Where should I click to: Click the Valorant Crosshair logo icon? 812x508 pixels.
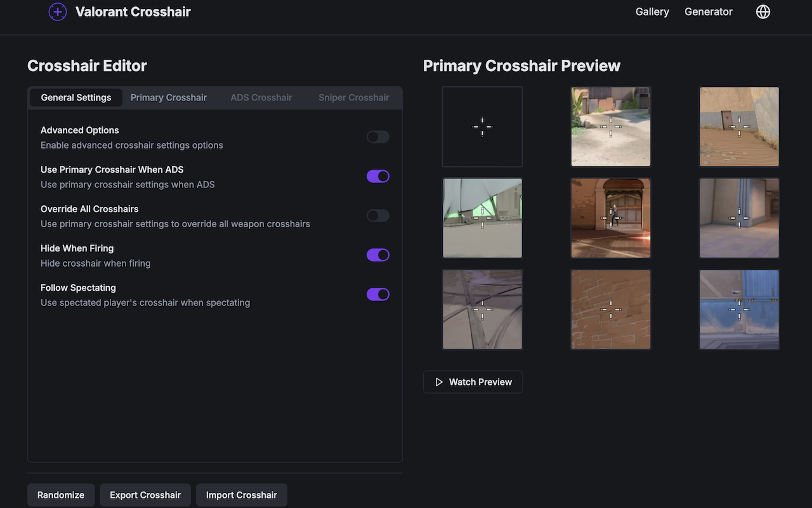pyautogui.click(x=58, y=11)
